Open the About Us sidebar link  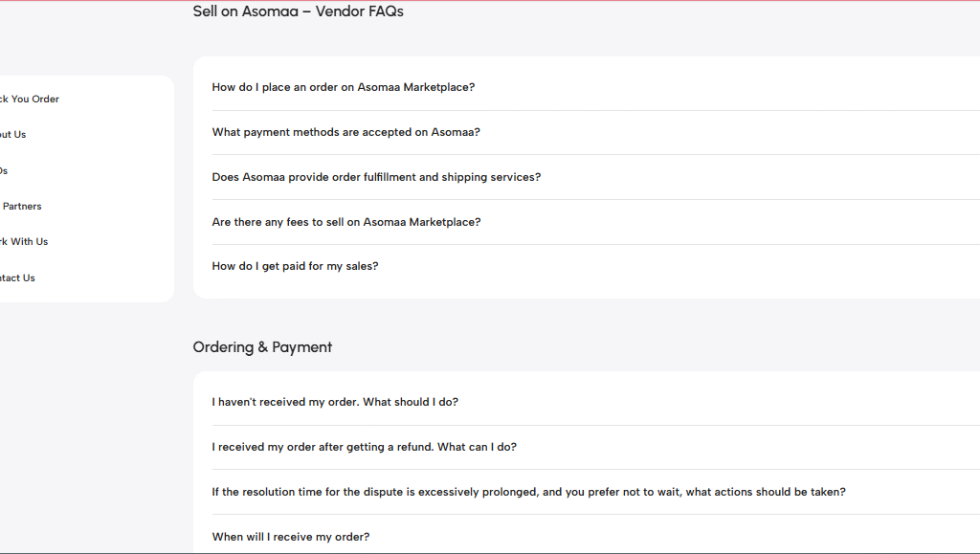pyautogui.click(x=14, y=135)
